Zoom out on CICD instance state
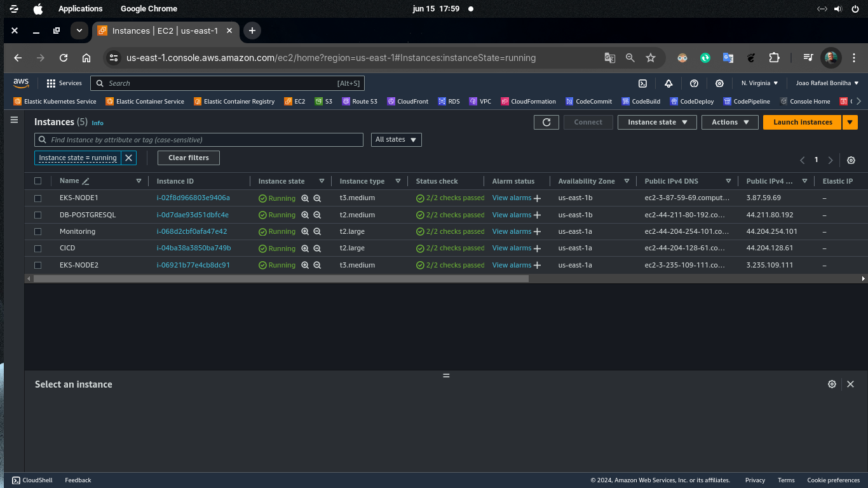 [317, 248]
